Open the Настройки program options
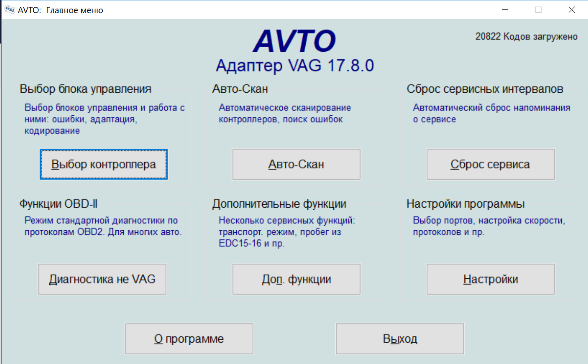This screenshot has height=364, width=588. [491, 279]
